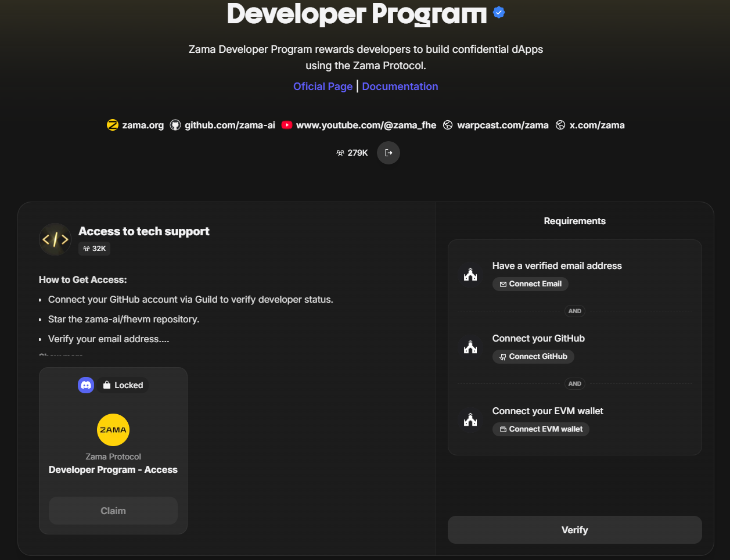Click the red YouTube icon
Image resolution: width=730 pixels, height=560 pixels.
tap(287, 125)
